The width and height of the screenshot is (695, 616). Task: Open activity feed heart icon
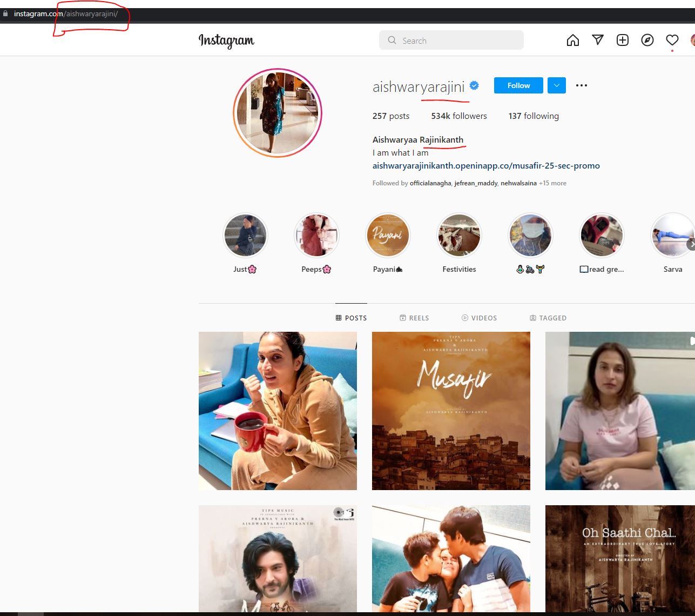[672, 41]
